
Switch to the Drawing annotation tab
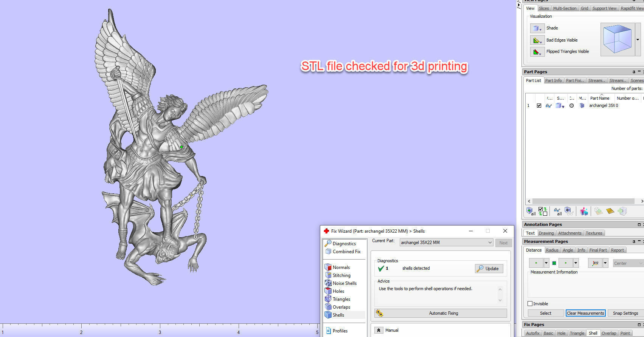[x=546, y=233]
